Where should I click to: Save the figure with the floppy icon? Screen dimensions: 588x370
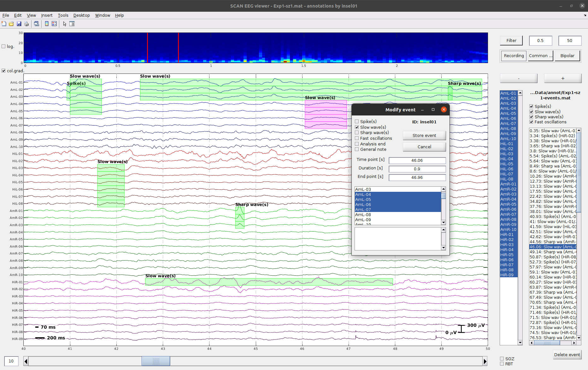19,24
